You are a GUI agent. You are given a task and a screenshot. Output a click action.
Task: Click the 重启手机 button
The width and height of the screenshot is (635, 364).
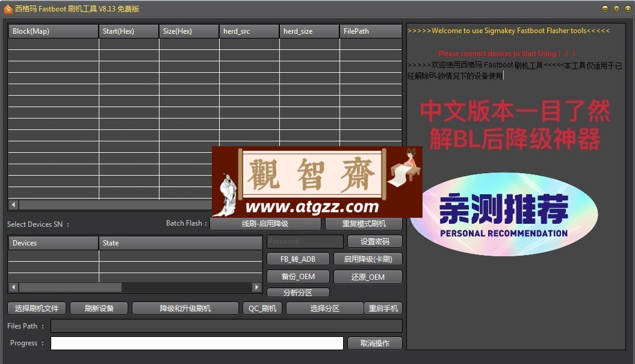point(383,308)
